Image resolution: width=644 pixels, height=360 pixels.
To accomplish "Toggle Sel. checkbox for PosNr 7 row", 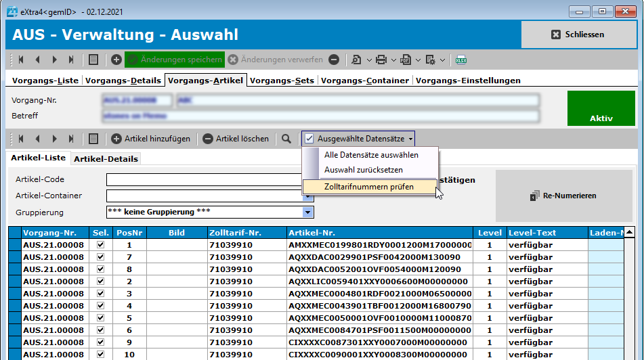I will (101, 256).
